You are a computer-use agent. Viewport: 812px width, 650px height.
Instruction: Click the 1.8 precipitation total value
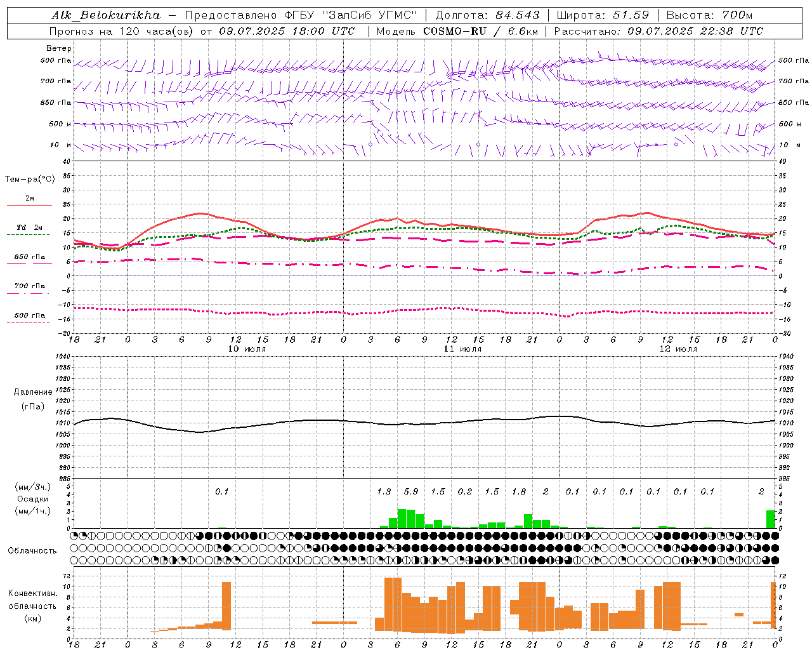coord(519,491)
